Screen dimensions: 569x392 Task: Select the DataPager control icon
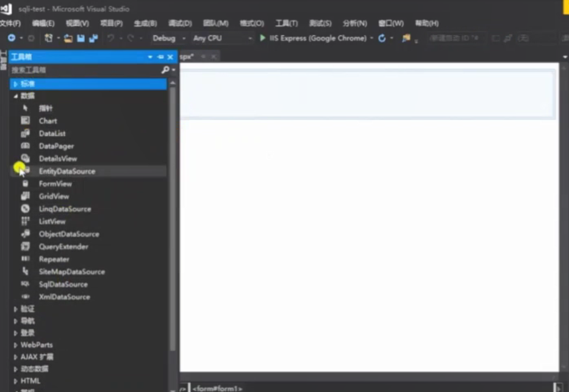25,146
